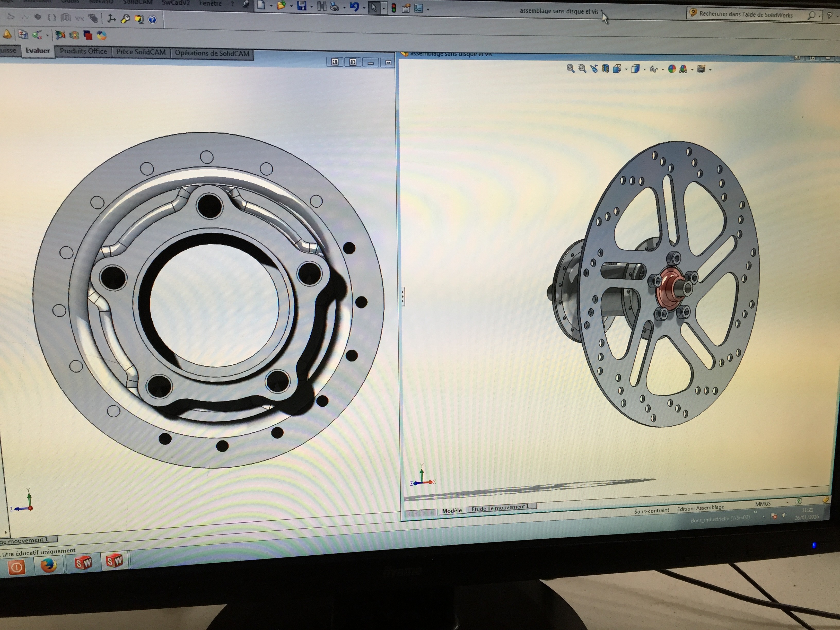The height and width of the screenshot is (630, 840).
Task: Click Previous View icon in right viewport
Action: 594,69
